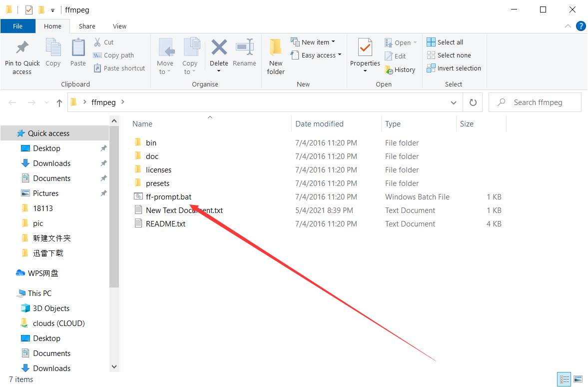Select the bin folder
The height and width of the screenshot is (387, 588).
(x=151, y=142)
